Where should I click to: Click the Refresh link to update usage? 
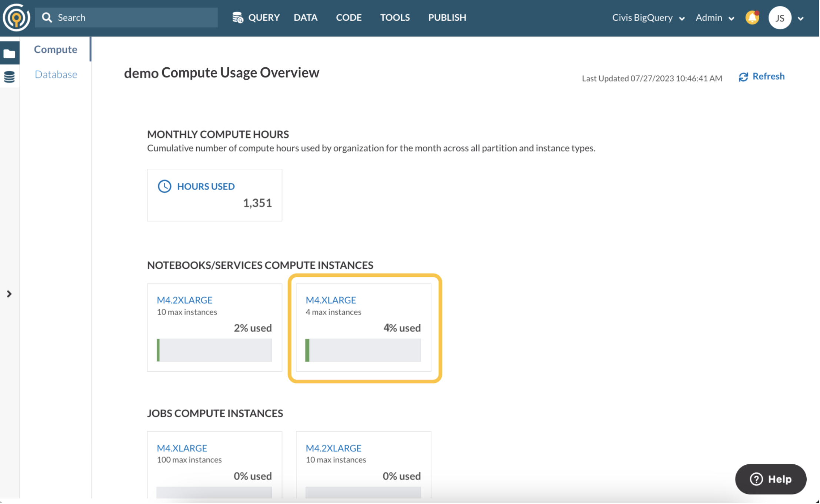click(x=761, y=76)
